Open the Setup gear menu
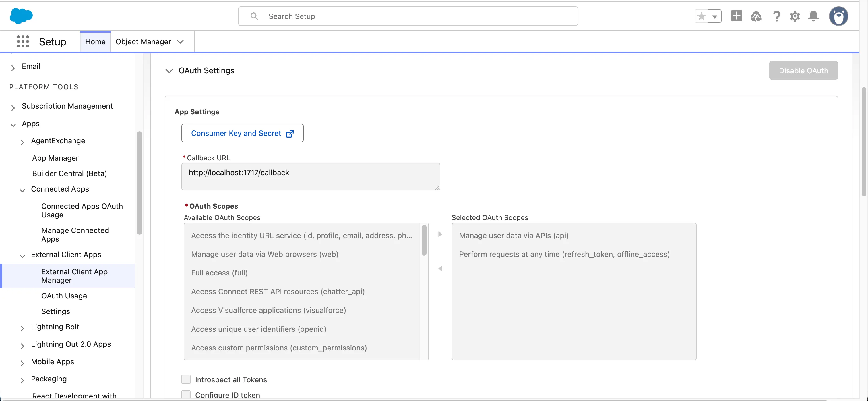The height and width of the screenshot is (401, 868). 795,16
